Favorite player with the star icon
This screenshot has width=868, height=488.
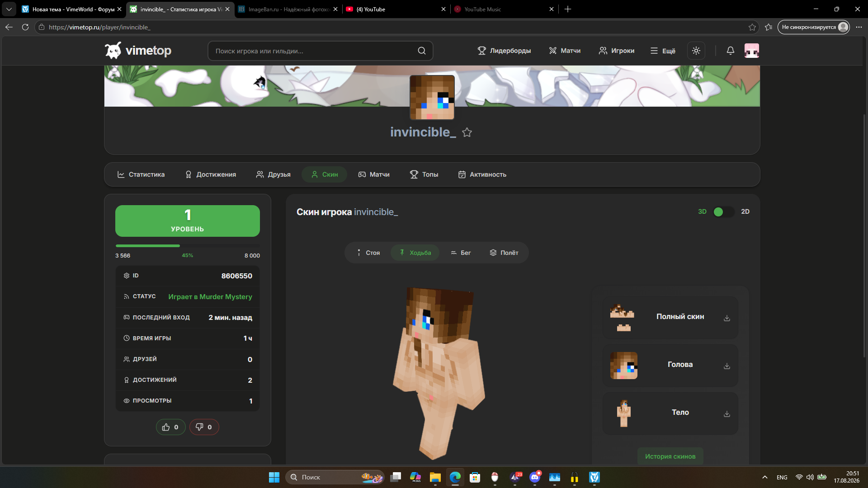click(467, 132)
